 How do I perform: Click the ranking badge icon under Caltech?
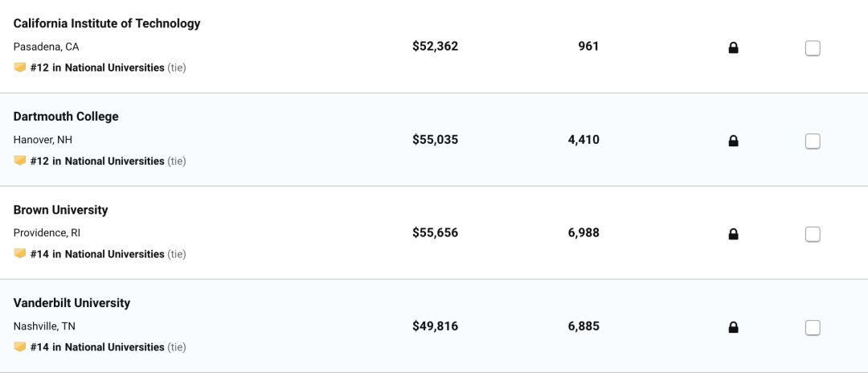click(x=20, y=68)
